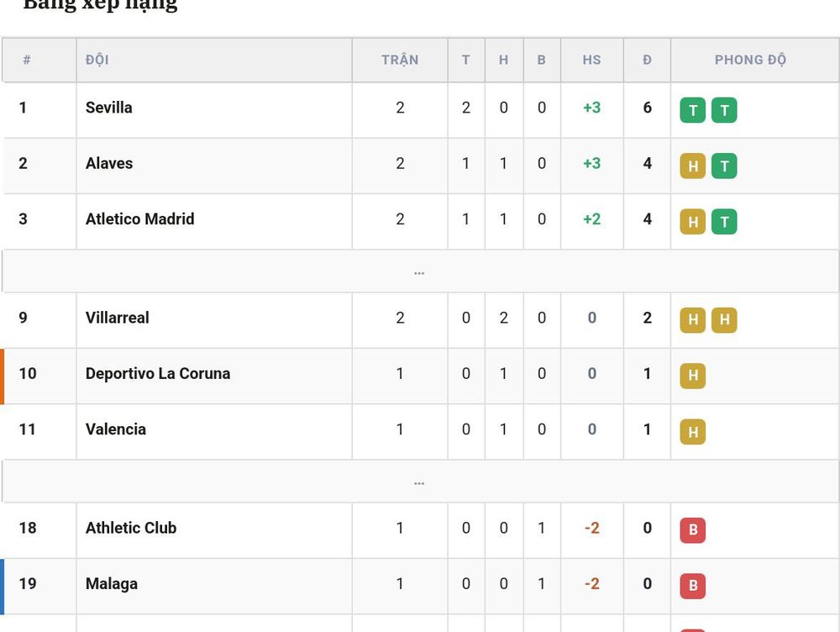Screen dimensions: 840x632
Task: Expand hidden rows between Valencia and Athletic Club
Action: click(x=419, y=482)
